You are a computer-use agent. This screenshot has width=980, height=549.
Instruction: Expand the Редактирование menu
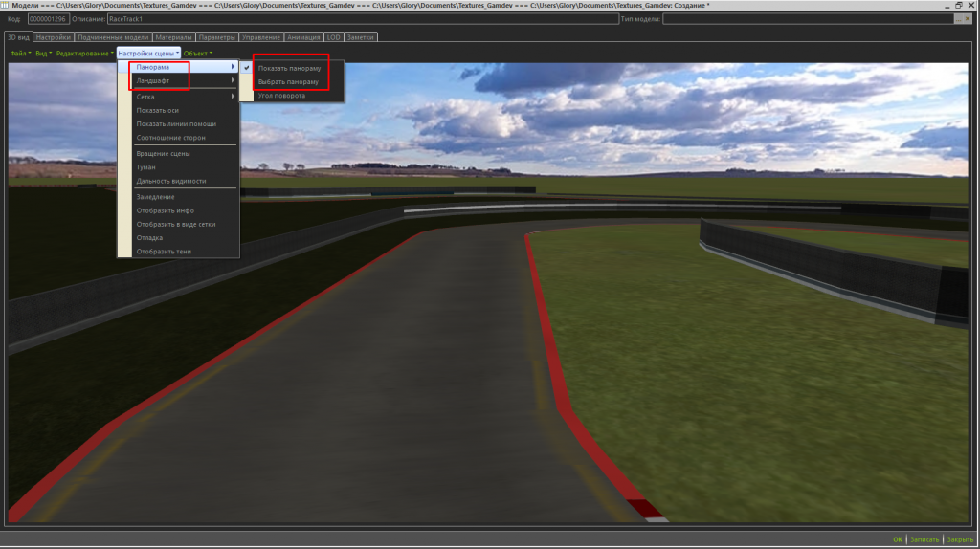[x=85, y=54]
